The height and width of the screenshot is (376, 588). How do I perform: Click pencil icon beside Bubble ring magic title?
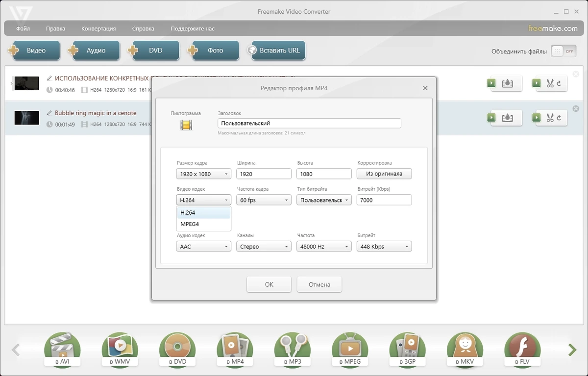coord(49,113)
